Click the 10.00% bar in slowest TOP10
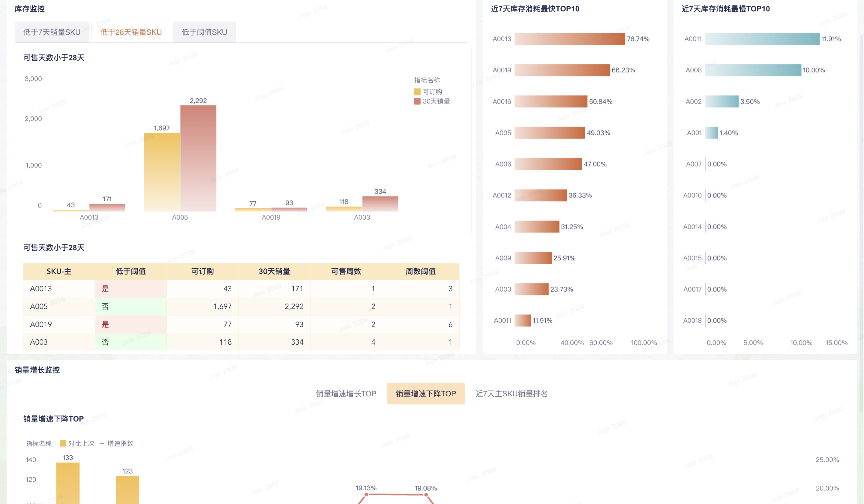 pyautogui.click(x=753, y=70)
